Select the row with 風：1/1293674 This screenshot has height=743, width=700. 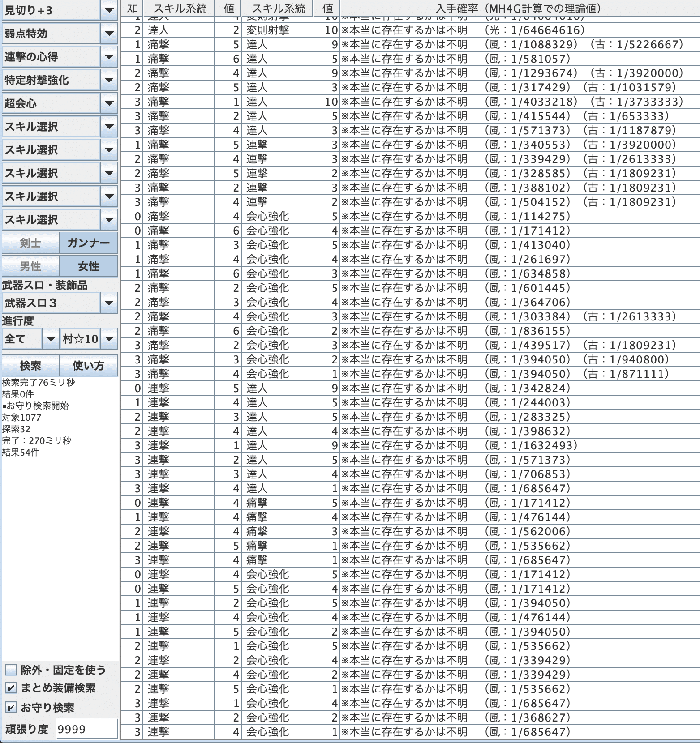tap(410, 73)
